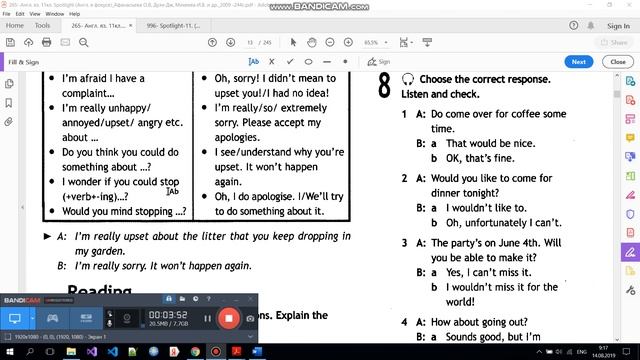The height and width of the screenshot is (360, 640).
Task: Select the checkmark tool
Action: pyautogui.click(x=290, y=62)
